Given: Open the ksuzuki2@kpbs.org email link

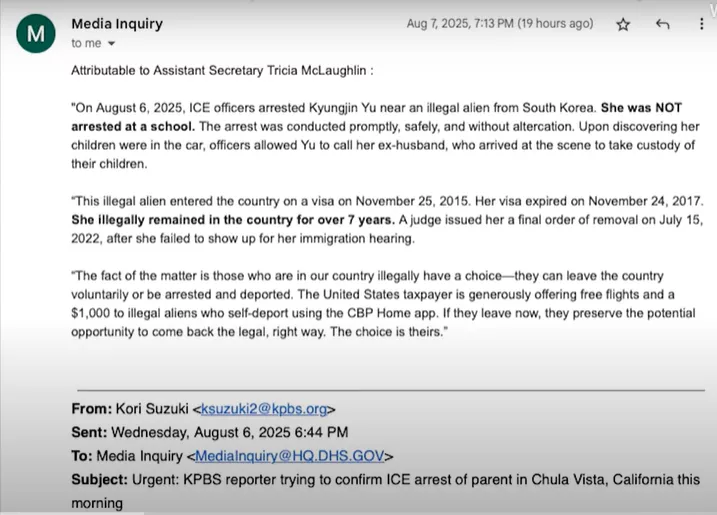Looking at the screenshot, I should (264, 409).
